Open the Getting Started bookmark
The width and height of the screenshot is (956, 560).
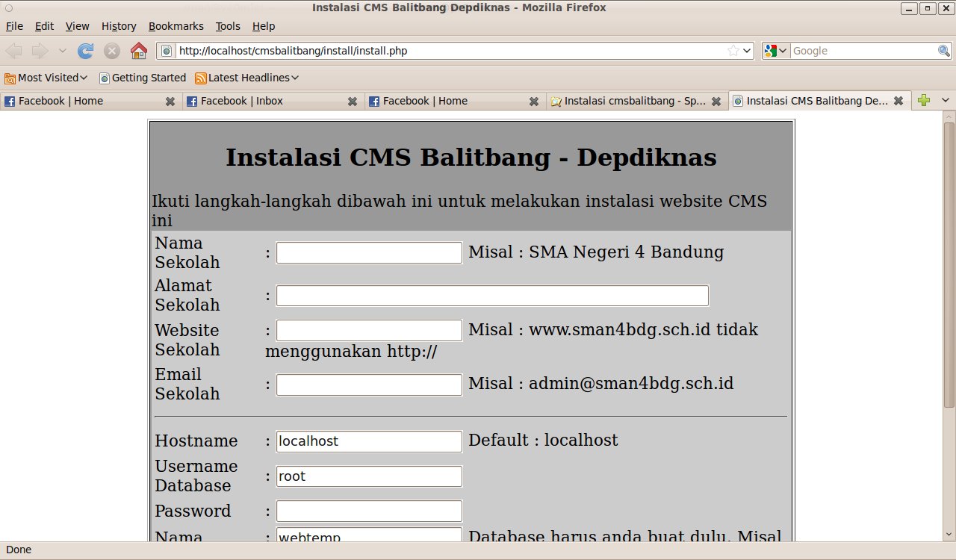(x=143, y=78)
